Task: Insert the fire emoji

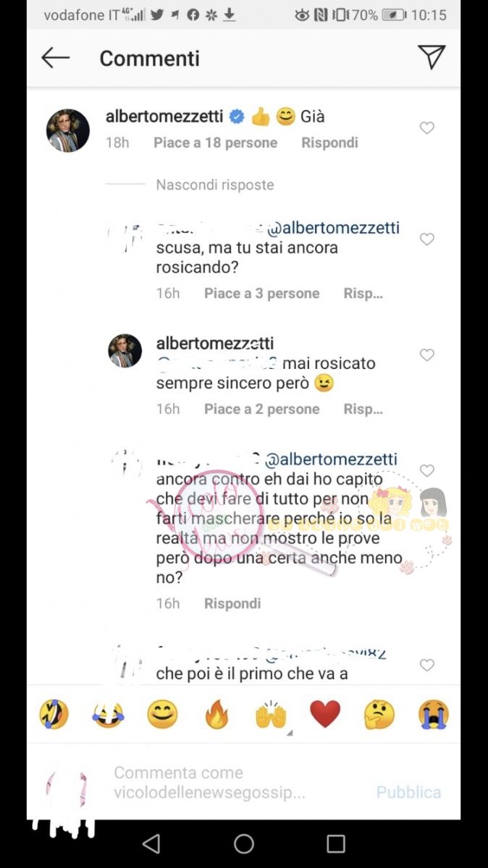Action: 216,715
